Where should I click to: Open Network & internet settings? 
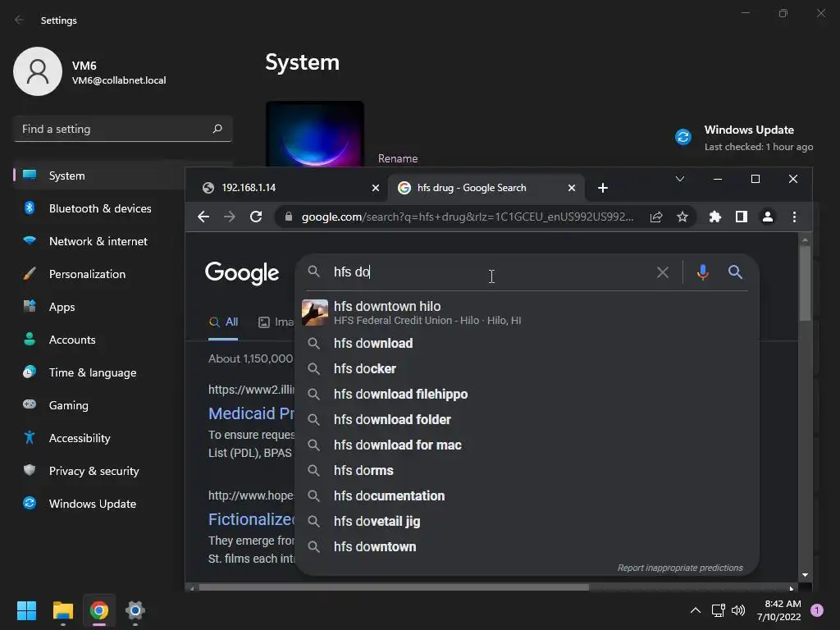(x=98, y=241)
